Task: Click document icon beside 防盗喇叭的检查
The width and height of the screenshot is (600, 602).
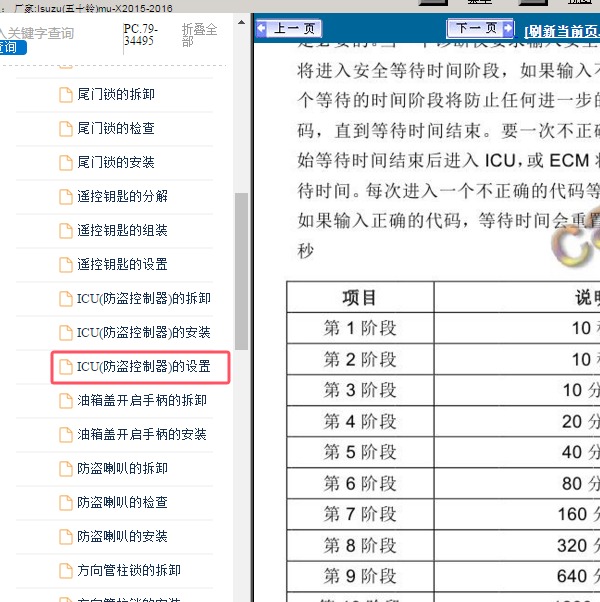Action: coord(66,503)
